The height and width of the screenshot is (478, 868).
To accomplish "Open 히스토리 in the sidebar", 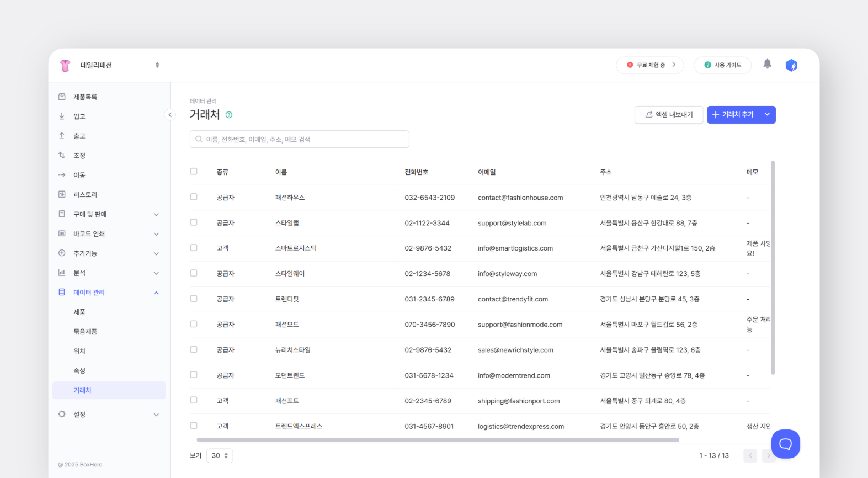I will 85,195.
